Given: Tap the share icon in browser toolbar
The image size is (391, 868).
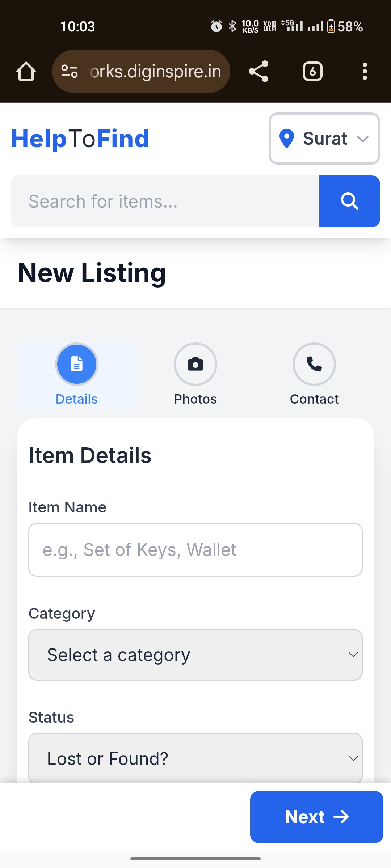Looking at the screenshot, I should click(x=258, y=71).
